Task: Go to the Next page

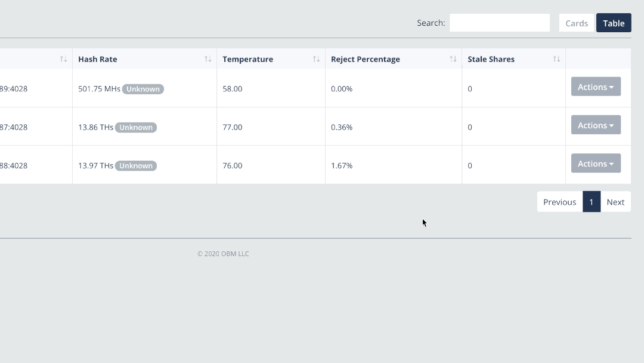Action: click(x=615, y=202)
